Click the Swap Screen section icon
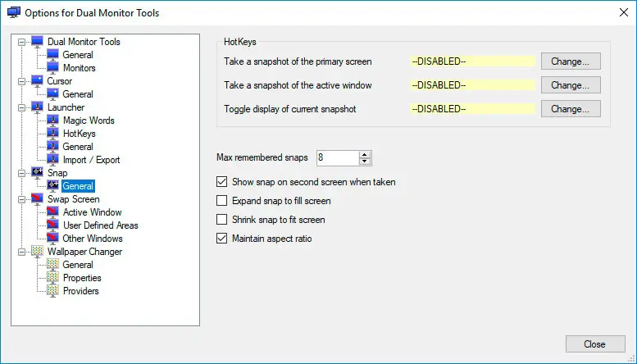Image resolution: width=637 pixels, height=364 pixels. (x=38, y=199)
